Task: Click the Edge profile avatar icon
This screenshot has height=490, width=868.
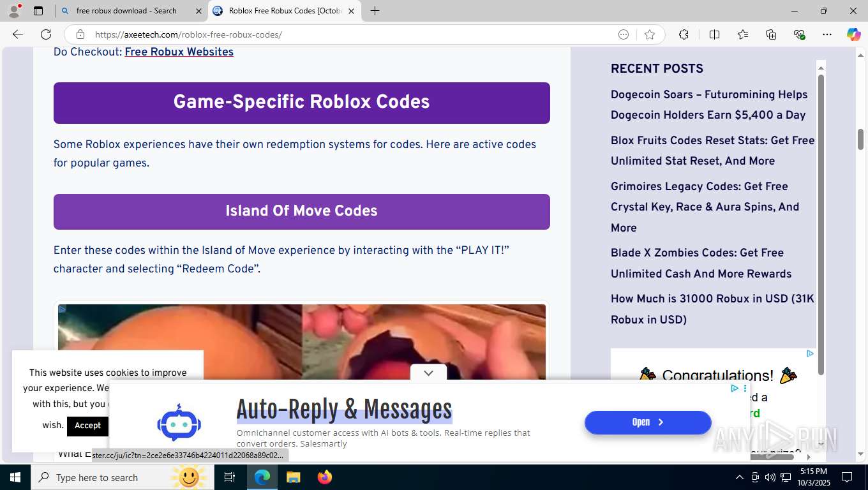Action: click(x=14, y=10)
